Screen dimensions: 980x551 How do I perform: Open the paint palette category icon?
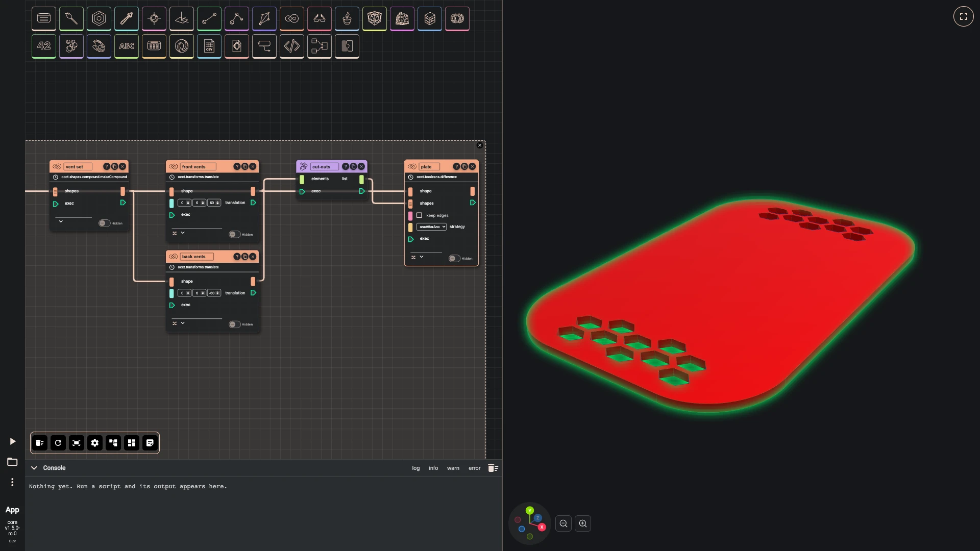[99, 46]
